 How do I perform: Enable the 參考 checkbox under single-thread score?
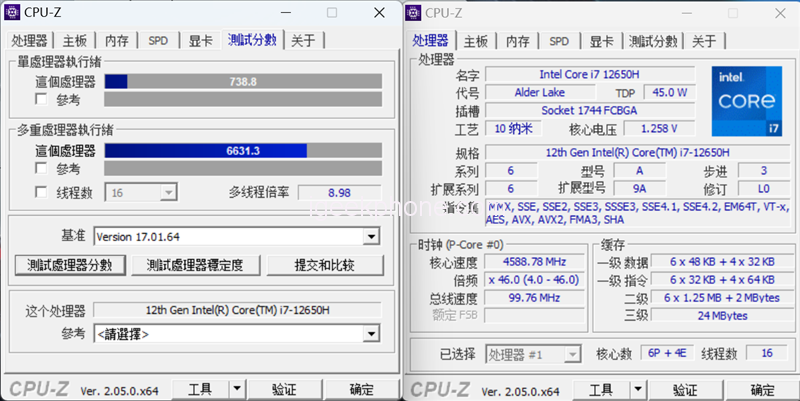41,100
